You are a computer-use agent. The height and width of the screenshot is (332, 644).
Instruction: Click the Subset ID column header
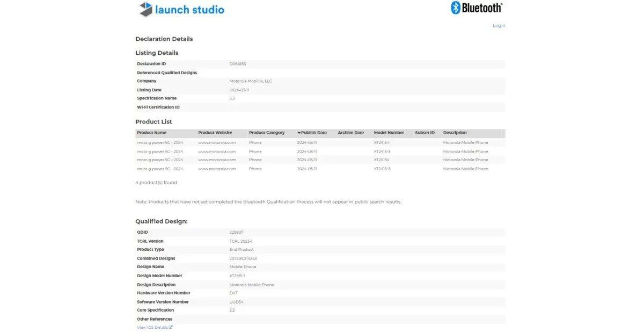click(x=425, y=133)
